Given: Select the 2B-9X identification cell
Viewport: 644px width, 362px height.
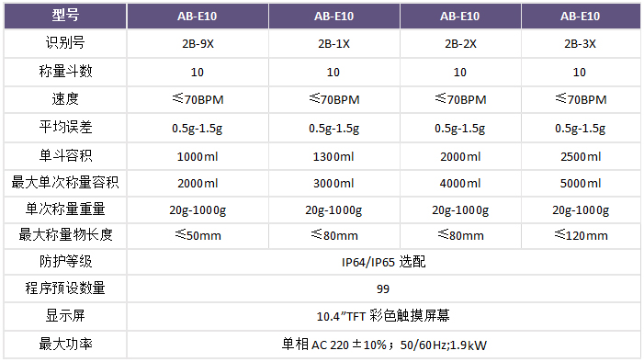Looking at the screenshot, I should [x=198, y=43].
